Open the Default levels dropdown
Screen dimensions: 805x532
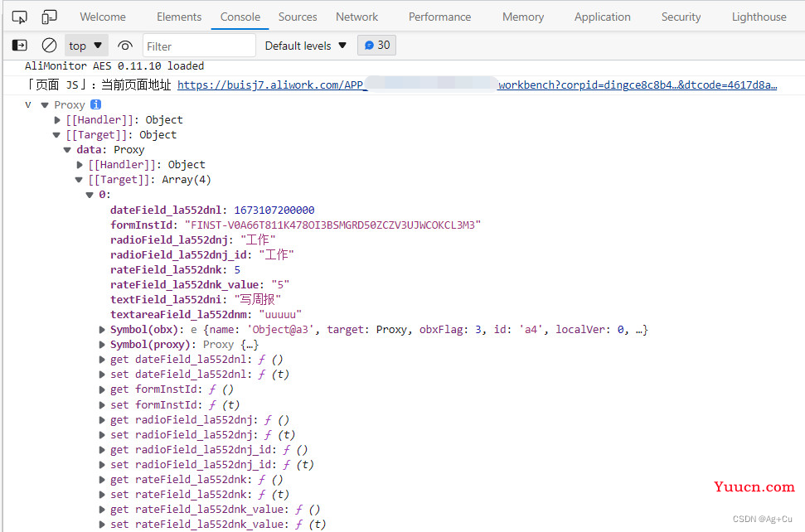pos(305,46)
